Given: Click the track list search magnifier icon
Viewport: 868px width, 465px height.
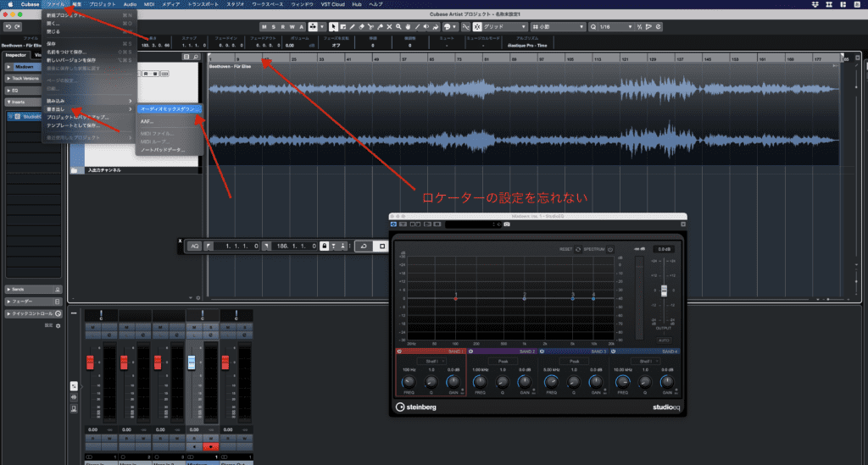Looking at the screenshot, I should click(x=196, y=57).
